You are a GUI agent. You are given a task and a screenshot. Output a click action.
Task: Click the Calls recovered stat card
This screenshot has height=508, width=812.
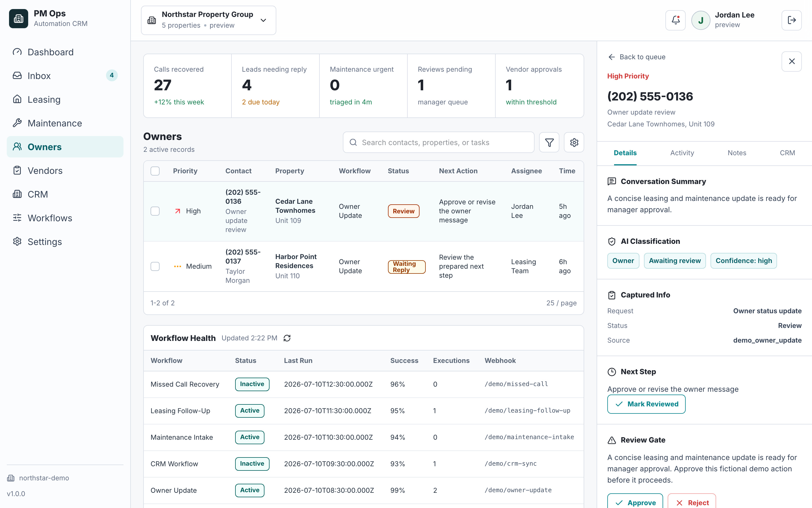tap(187, 86)
